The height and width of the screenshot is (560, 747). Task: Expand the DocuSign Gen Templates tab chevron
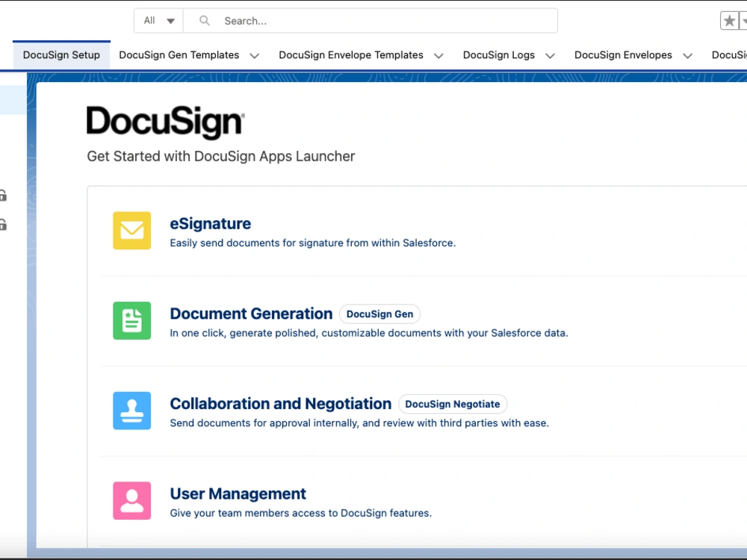(254, 55)
